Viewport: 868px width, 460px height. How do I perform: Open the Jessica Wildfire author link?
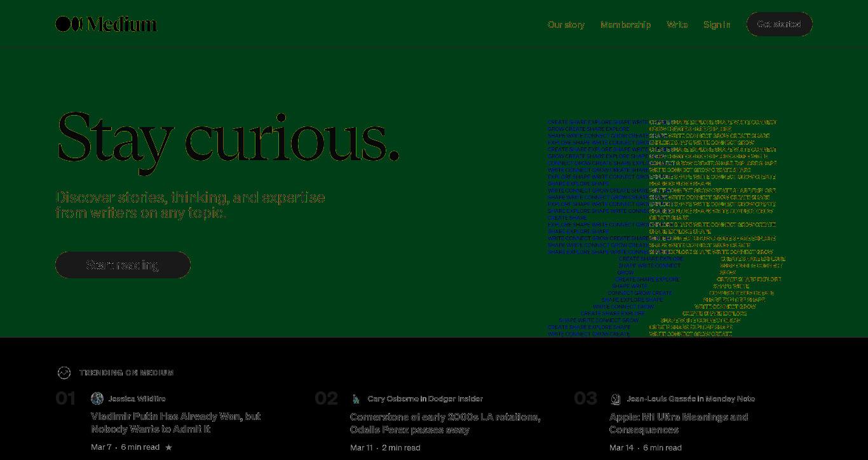(x=137, y=399)
